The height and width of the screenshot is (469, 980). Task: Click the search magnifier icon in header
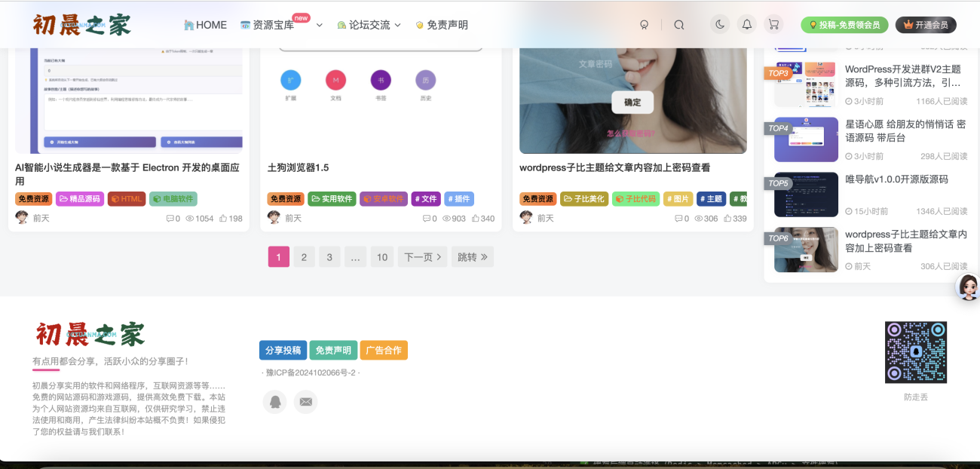pyautogui.click(x=678, y=25)
